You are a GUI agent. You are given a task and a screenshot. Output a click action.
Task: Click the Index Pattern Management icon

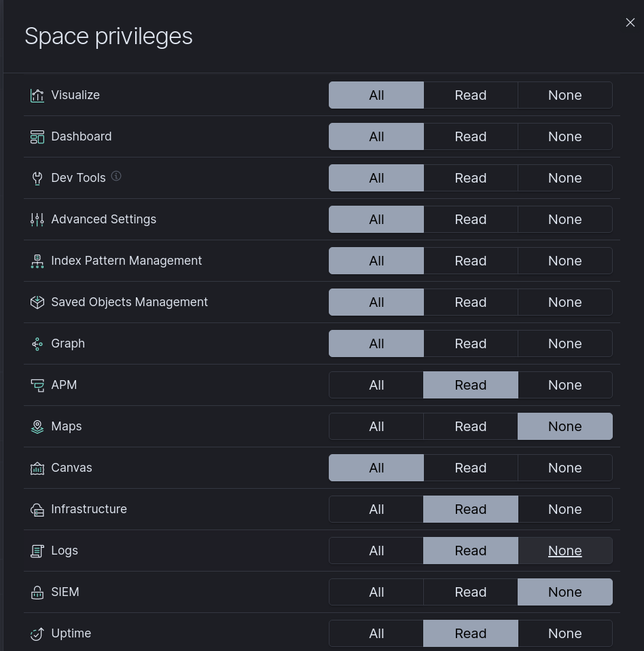click(37, 261)
